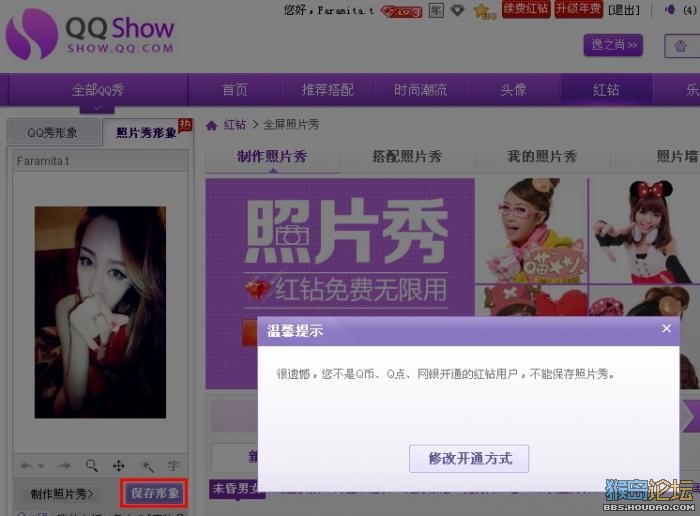The width and height of the screenshot is (700, 516).
Task: Click the girl with pink glasses photo
Action: (531, 230)
